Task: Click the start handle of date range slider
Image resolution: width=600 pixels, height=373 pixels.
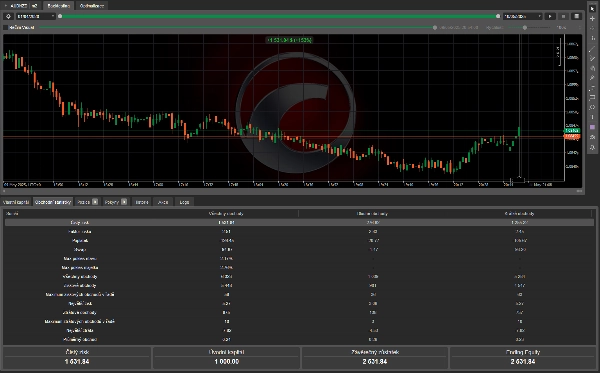Action: click(60, 16)
